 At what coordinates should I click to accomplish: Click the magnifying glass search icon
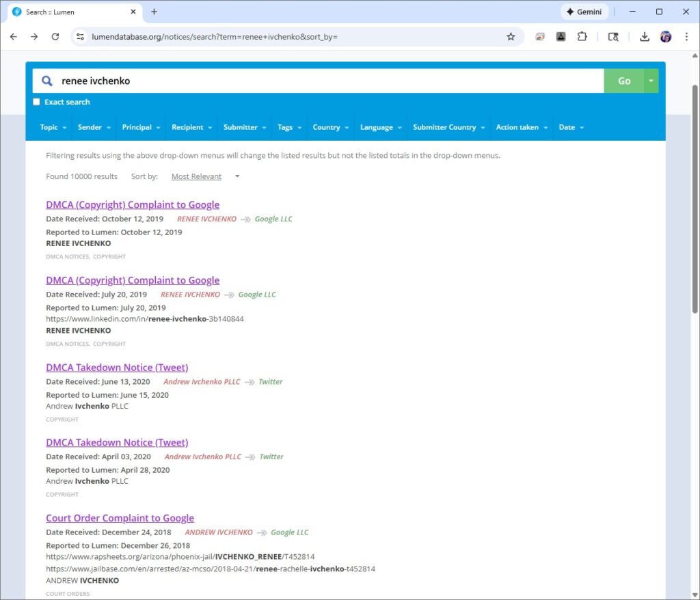[x=47, y=81]
